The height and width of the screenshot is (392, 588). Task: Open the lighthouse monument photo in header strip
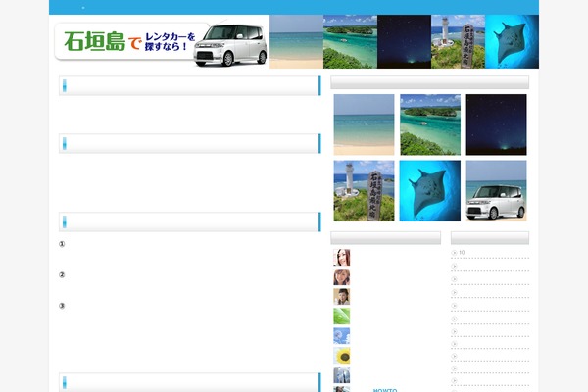(x=458, y=41)
